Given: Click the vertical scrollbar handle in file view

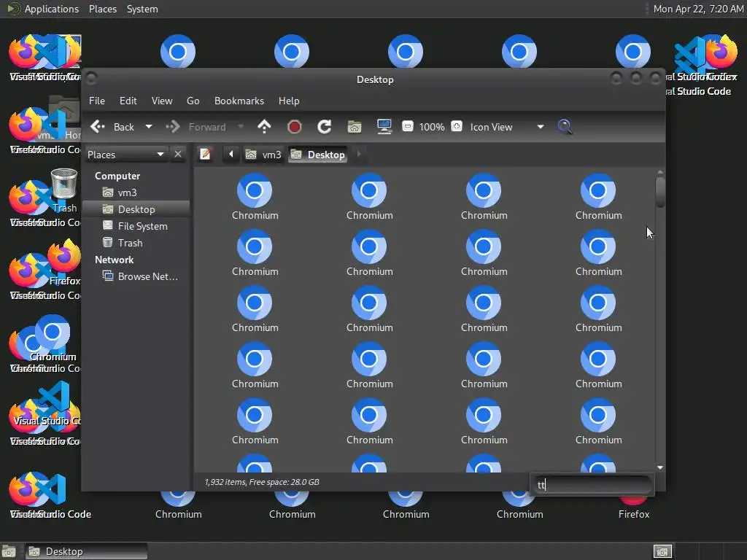Looking at the screenshot, I should pyautogui.click(x=659, y=192).
